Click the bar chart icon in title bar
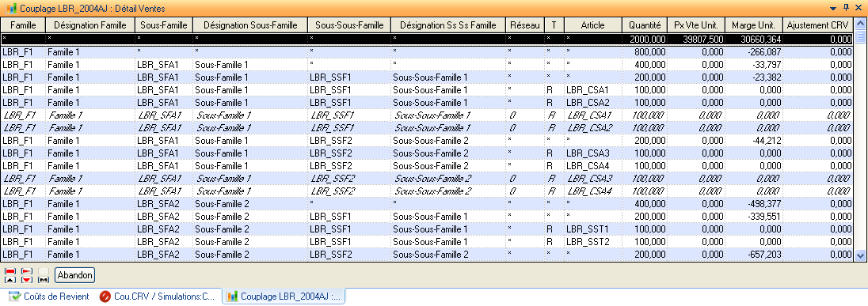868x306 pixels. pos(10,9)
